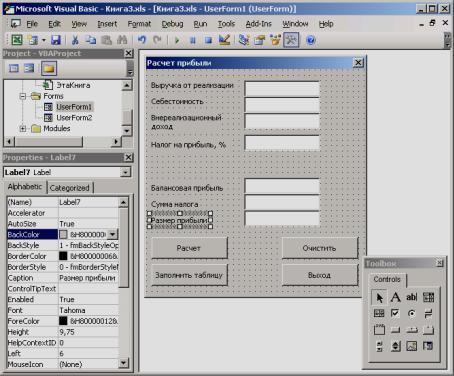Expand the Modules folder node
Image resolution: width=454 pixels, height=376 pixels.
click(x=23, y=128)
